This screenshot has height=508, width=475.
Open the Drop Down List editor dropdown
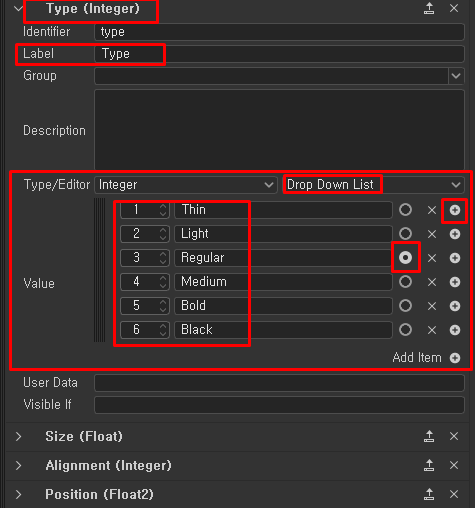pyautogui.click(x=374, y=185)
